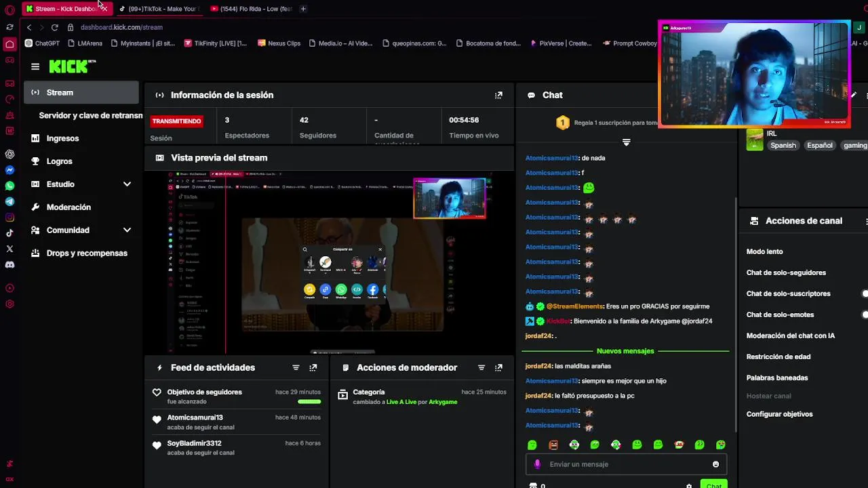868x488 pixels.
Task: Open X in the Opera sidebar
Action: click(9, 249)
